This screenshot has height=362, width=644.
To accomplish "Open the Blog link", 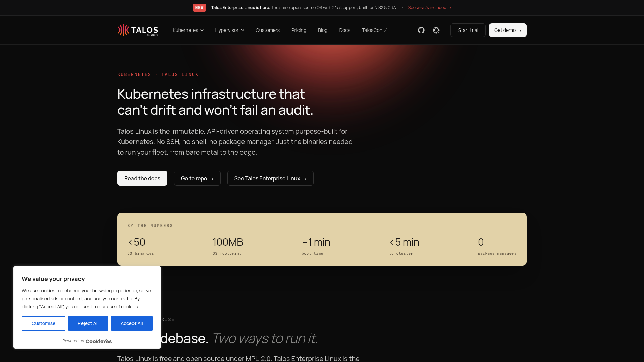I will click(323, 30).
